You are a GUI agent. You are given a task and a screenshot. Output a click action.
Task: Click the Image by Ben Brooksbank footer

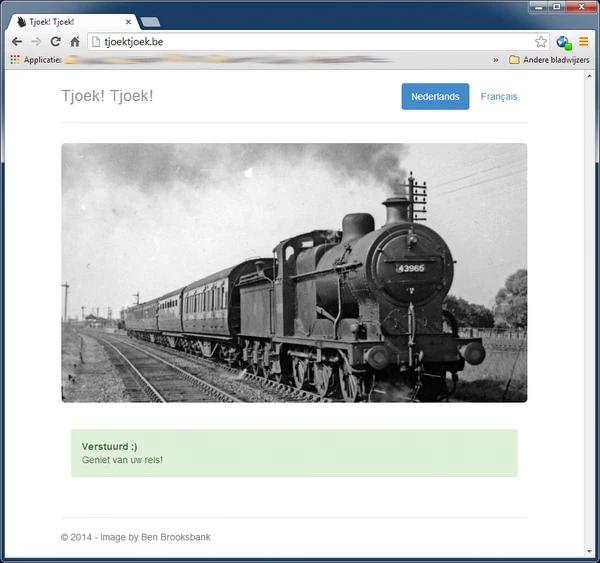[x=155, y=537]
